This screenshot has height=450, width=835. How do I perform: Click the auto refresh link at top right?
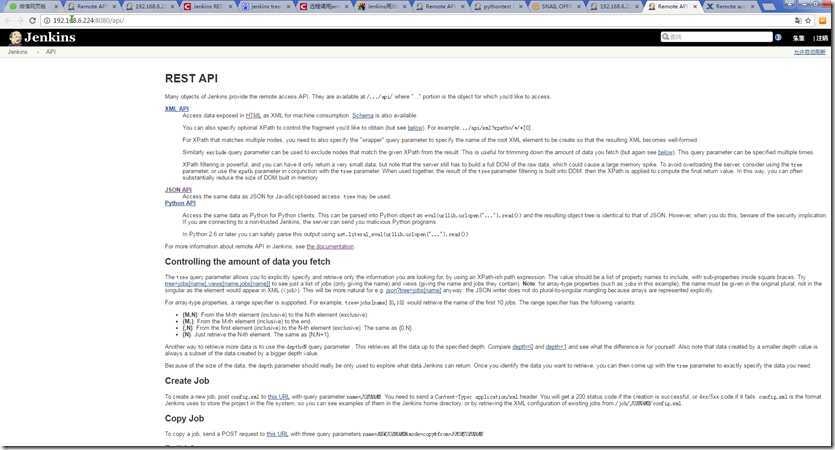809,52
